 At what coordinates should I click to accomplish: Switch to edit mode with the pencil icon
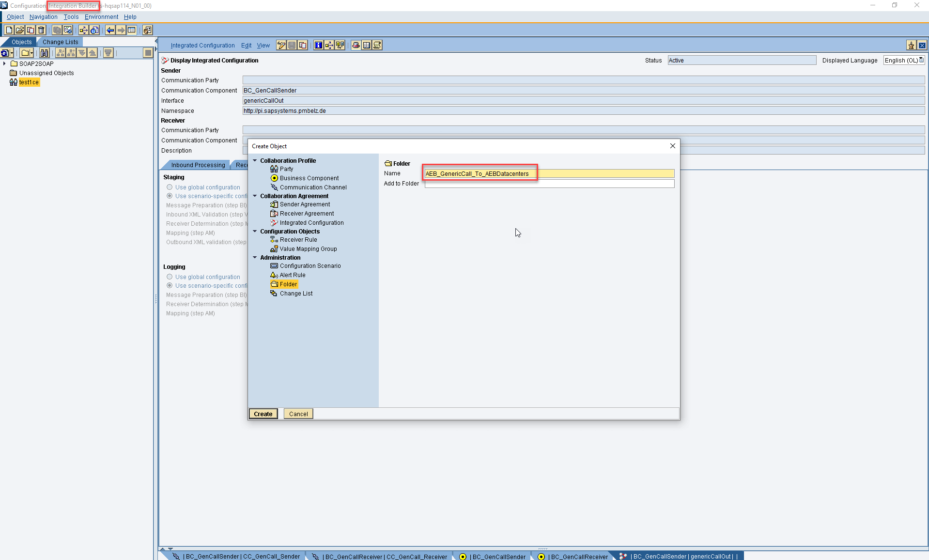(281, 45)
